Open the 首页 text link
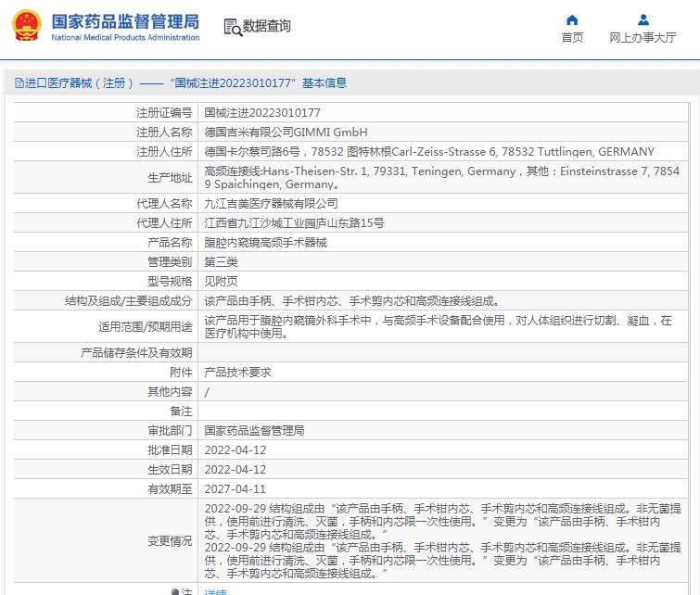The image size is (700, 595). coord(572,38)
